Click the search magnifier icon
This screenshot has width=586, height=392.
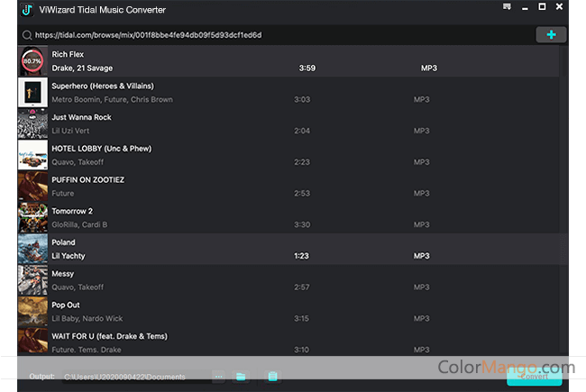point(28,35)
